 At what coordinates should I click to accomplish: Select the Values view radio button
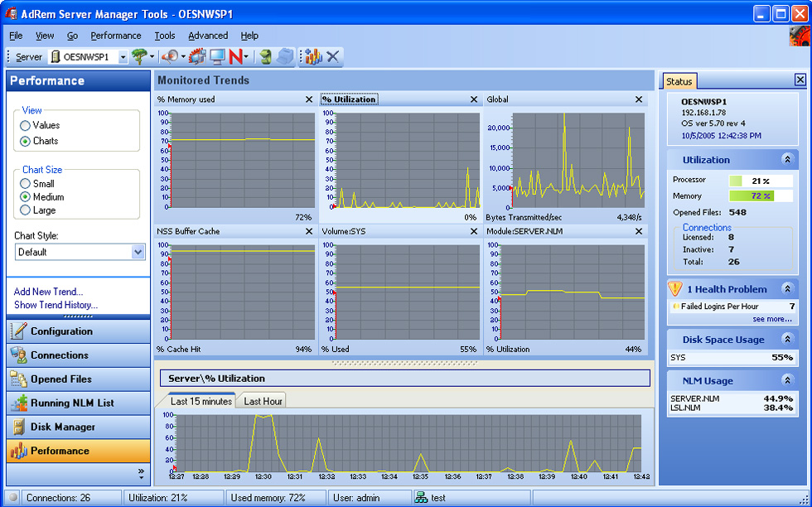(25, 125)
